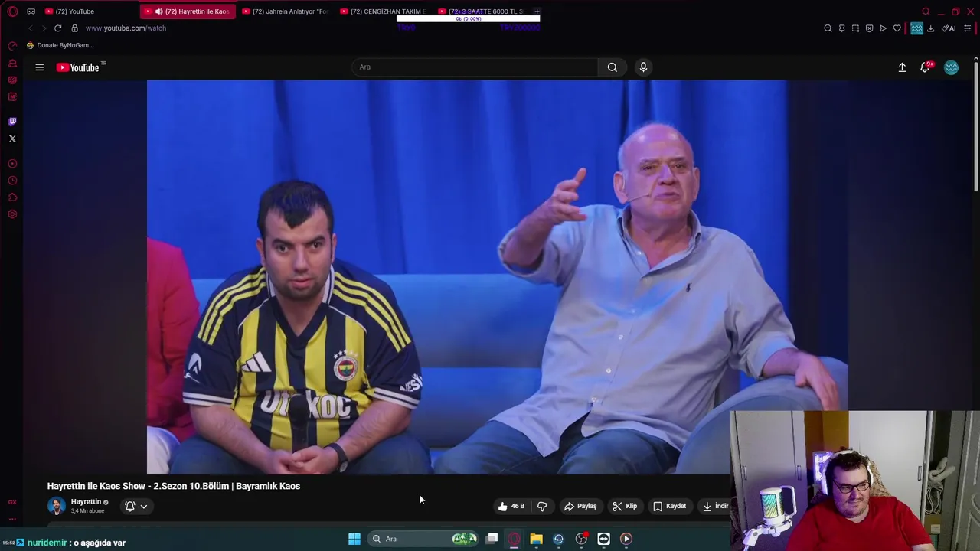Toggle the channel notification bell
The width and height of the screenshot is (980, 551).
(130, 506)
